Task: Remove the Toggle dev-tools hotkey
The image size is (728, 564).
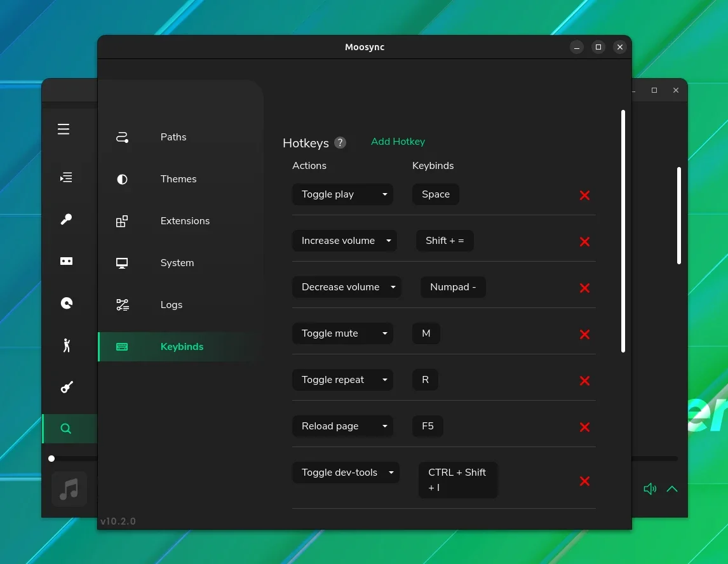Action: click(x=584, y=481)
